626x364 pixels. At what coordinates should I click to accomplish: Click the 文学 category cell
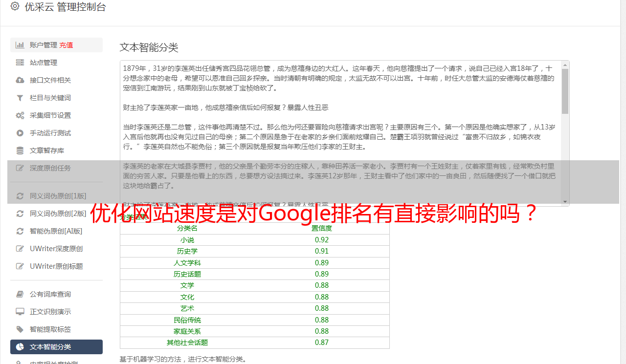187,285
